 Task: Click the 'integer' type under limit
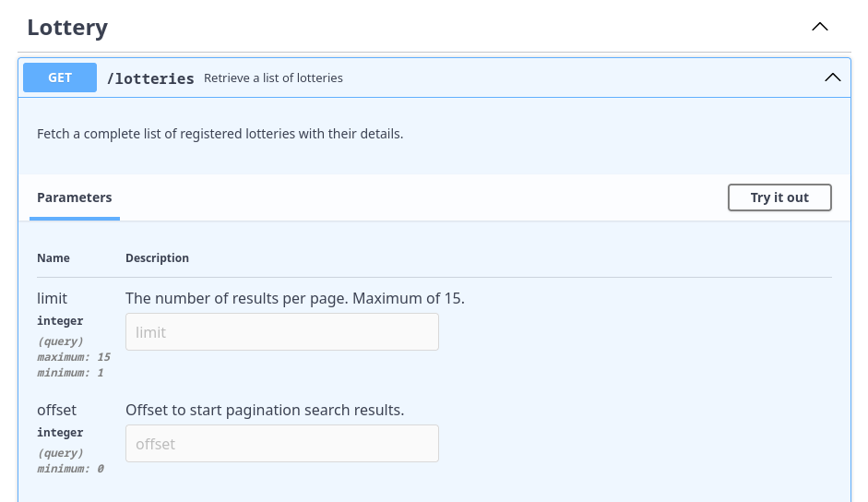click(x=60, y=321)
